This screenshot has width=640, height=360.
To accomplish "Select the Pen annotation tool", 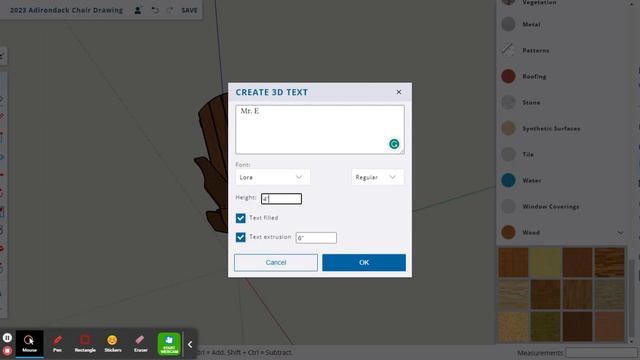I will (x=57, y=344).
